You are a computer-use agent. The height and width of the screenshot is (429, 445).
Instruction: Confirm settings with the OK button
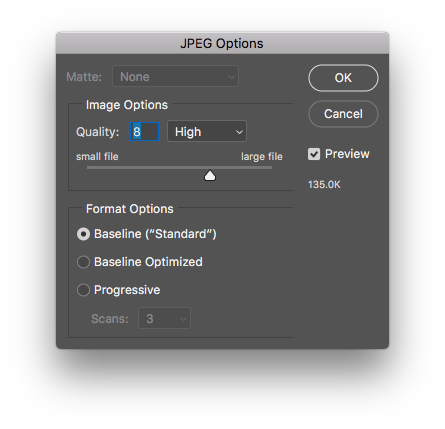343,78
